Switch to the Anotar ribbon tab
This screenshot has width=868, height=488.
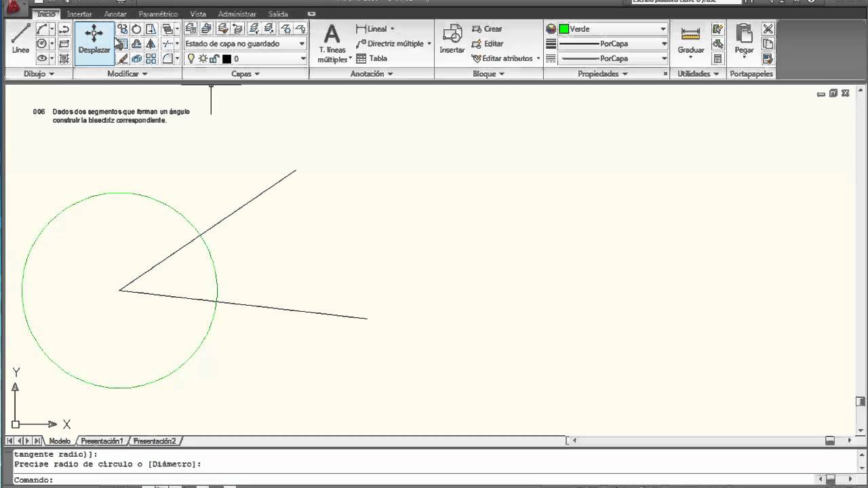click(x=115, y=14)
